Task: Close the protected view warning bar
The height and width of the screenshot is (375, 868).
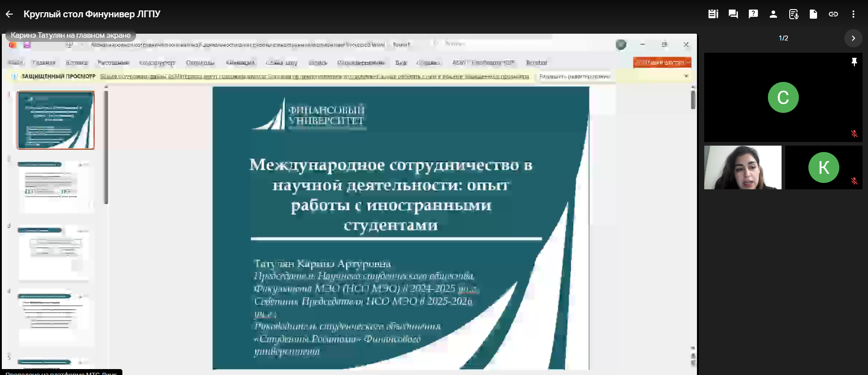Action: [x=686, y=76]
